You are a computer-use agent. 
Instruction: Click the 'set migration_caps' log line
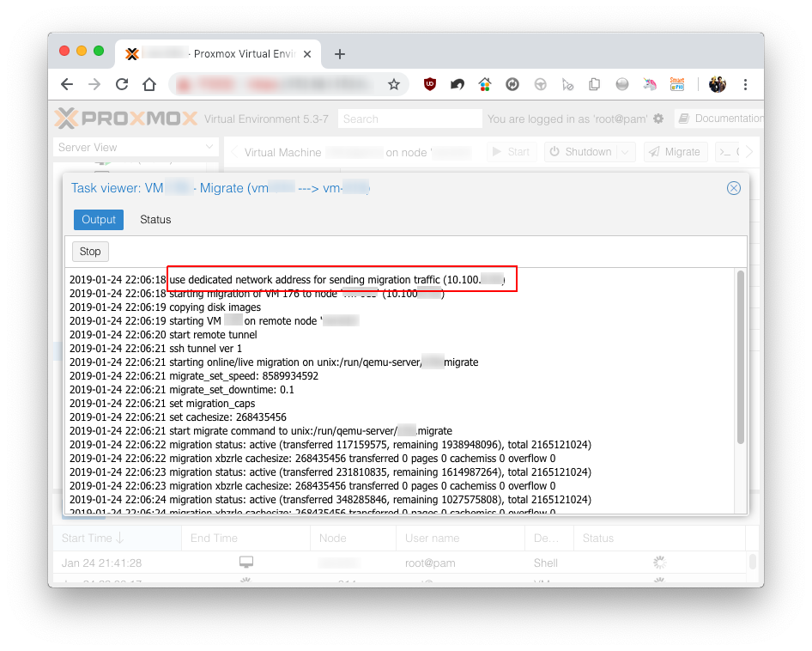tap(212, 404)
